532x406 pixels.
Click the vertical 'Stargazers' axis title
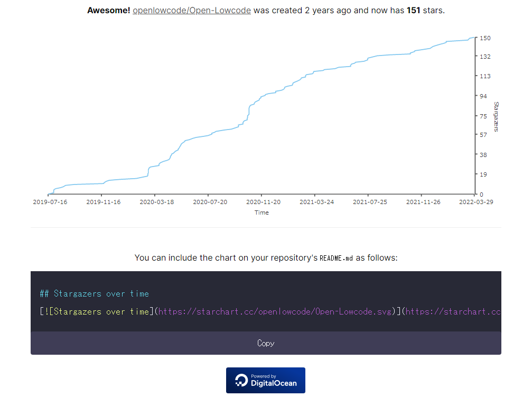point(496,116)
